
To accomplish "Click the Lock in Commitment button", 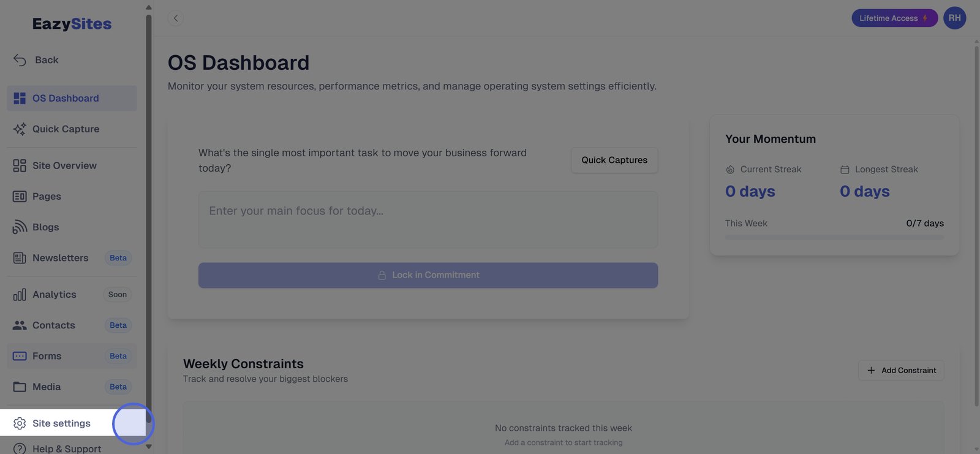I will [428, 275].
